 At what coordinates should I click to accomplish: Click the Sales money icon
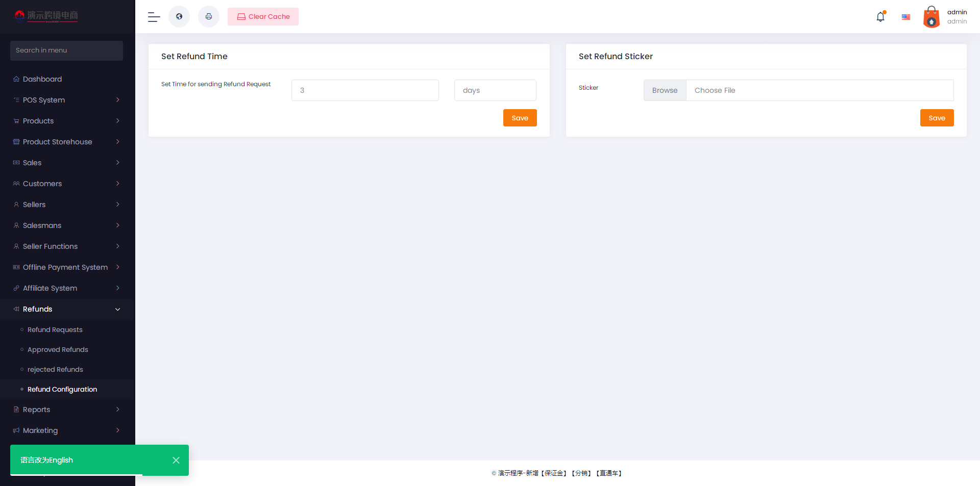tap(16, 163)
